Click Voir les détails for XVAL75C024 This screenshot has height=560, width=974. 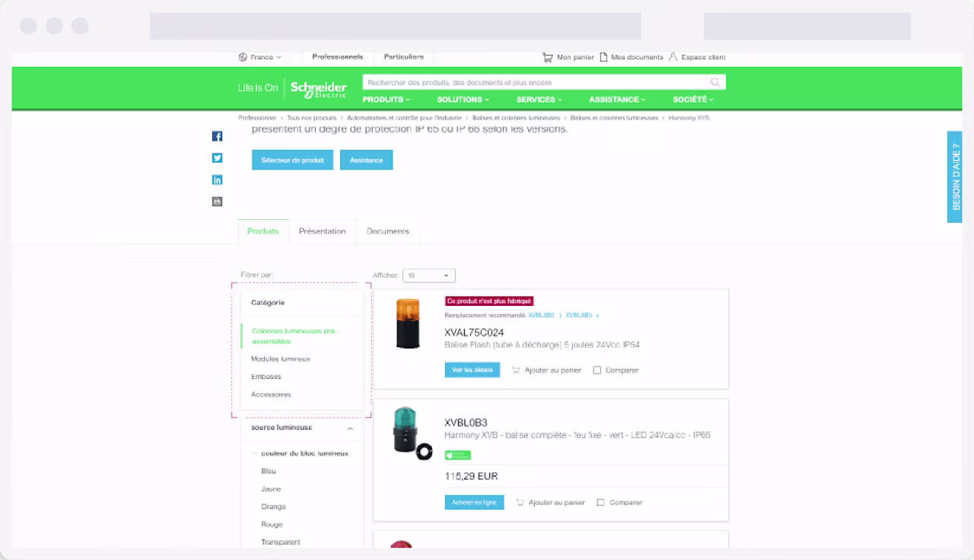coord(473,370)
